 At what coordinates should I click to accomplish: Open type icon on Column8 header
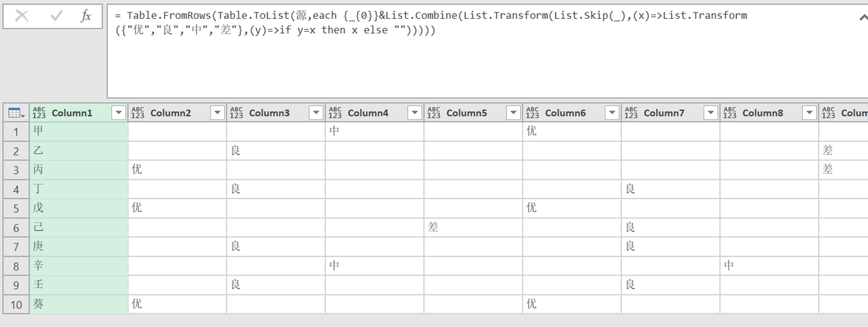(730, 113)
